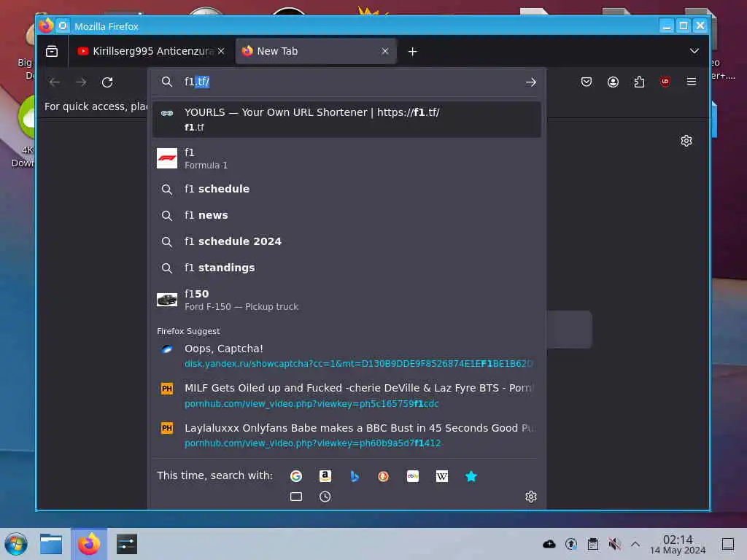Open the Firefox application menu
747x560 pixels.
coord(692,82)
